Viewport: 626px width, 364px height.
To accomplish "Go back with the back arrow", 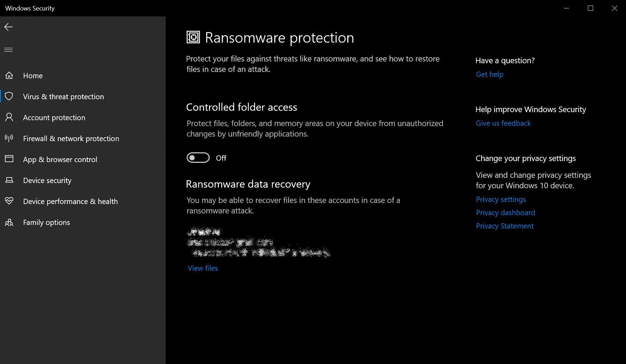I will pyautogui.click(x=8, y=27).
